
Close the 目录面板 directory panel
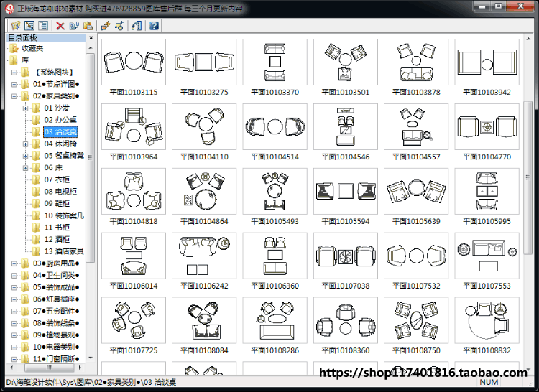click(91, 38)
